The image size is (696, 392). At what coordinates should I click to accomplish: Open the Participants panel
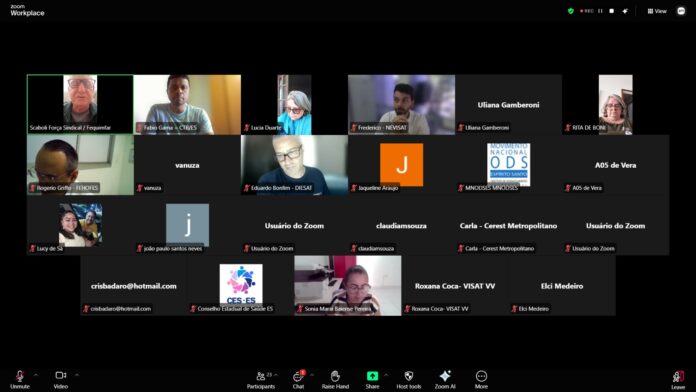click(x=261, y=380)
